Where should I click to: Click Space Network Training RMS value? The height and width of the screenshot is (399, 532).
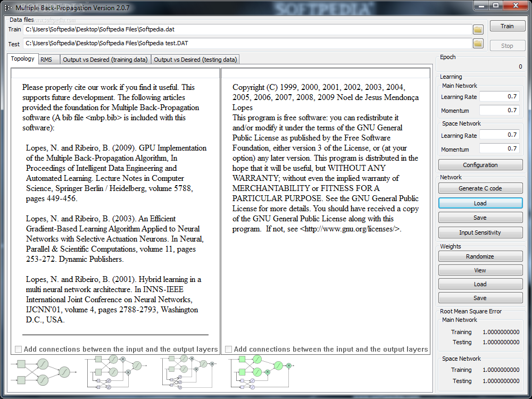pos(501,370)
